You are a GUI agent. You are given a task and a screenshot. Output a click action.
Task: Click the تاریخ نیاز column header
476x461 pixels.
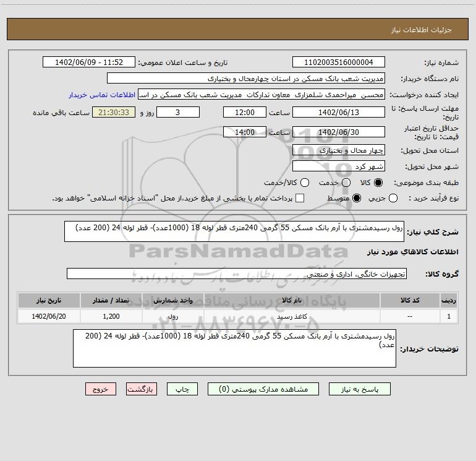coord(49,300)
